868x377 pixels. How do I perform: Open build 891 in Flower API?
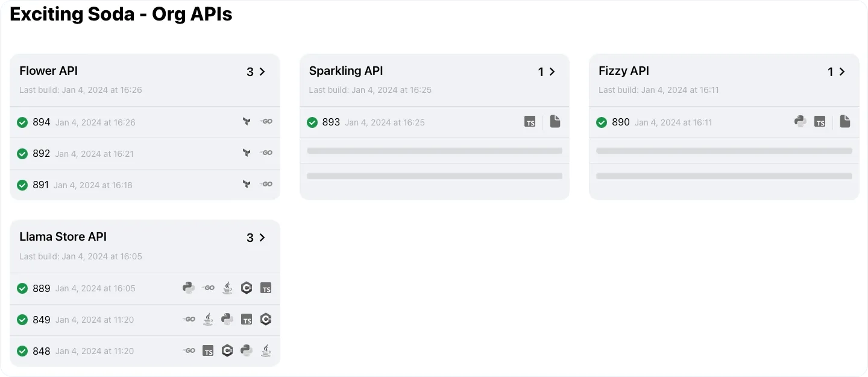click(x=42, y=185)
